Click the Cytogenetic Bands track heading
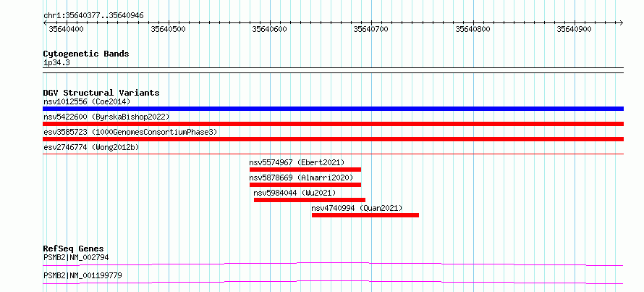The width and height of the screenshot is (644, 292). click(x=86, y=54)
